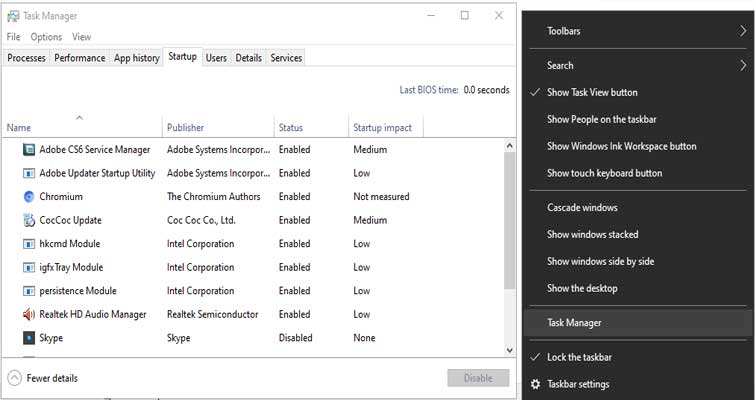Click the startup list vertical scrollbar thumb
The image size is (755, 400).
509,220
